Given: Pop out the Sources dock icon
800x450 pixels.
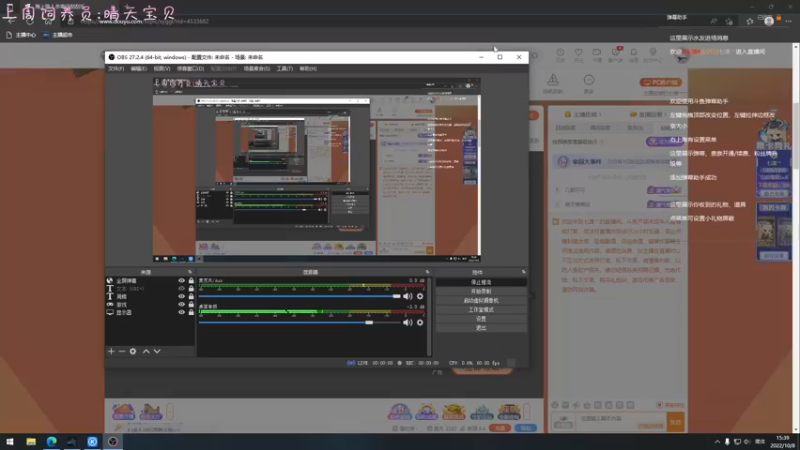Looking at the screenshot, I should [190, 272].
